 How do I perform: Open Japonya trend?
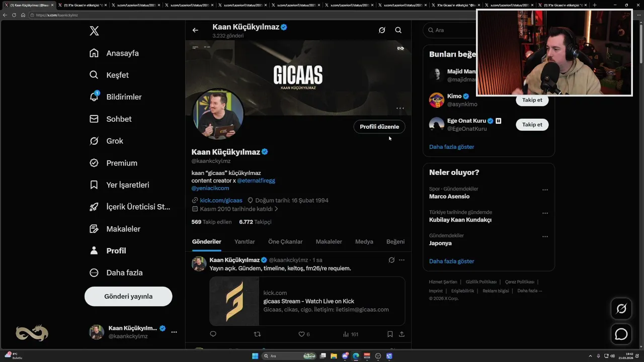pyautogui.click(x=440, y=243)
